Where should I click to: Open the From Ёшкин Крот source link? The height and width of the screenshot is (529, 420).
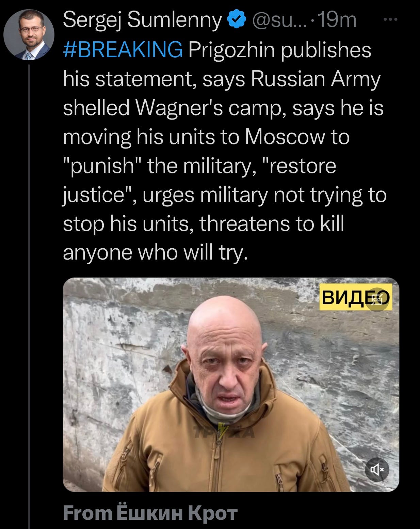tap(150, 513)
